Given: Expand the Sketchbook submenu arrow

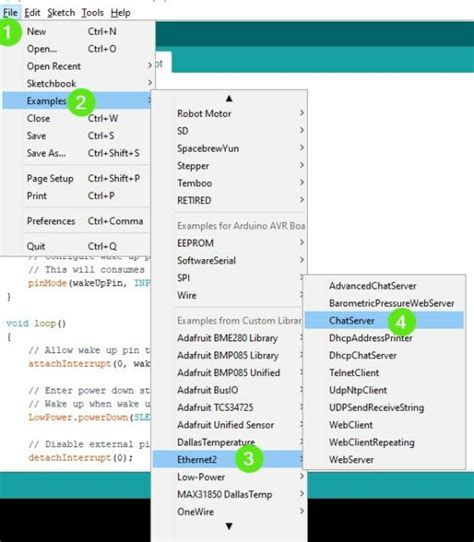Looking at the screenshot, I should pyautogui.click(x=150, y=83).
